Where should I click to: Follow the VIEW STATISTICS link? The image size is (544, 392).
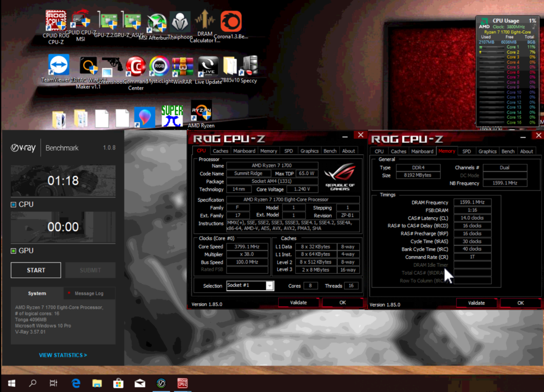point(63,355)
